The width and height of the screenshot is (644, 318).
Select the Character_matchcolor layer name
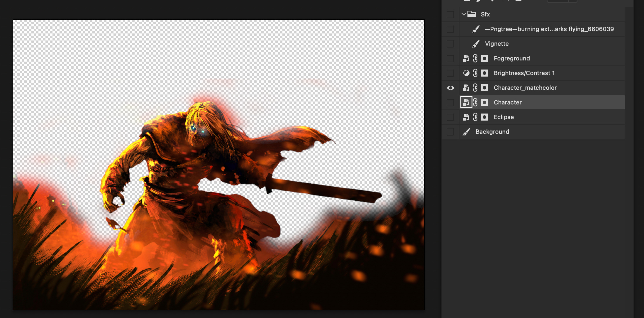click(525, 88)
